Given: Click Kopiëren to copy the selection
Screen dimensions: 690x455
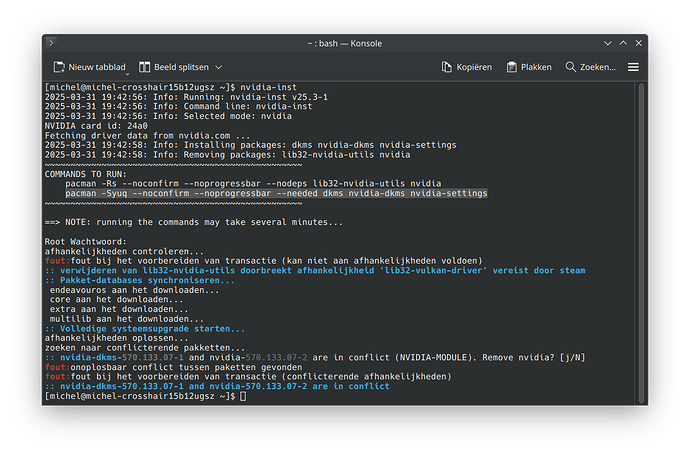Looking at the screenshot, I should [x=466, y=67].
